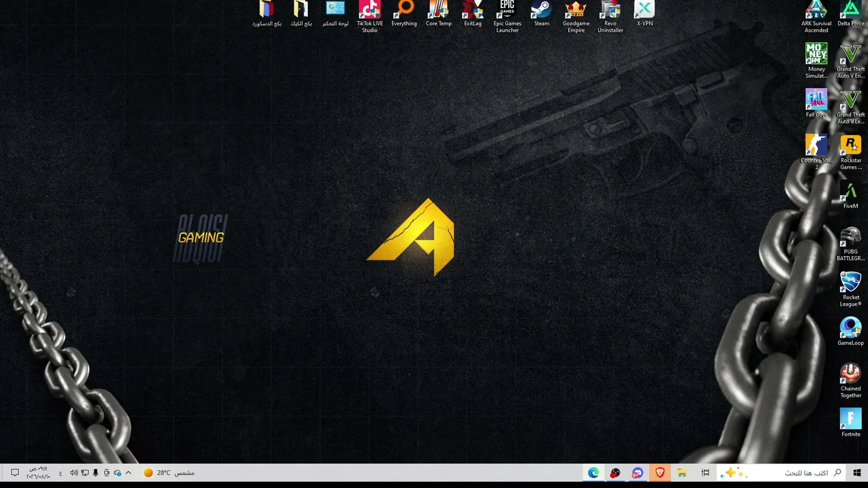Click the microphone tray icon
This screenshot has width=868, height=488.
pos(96,472)
